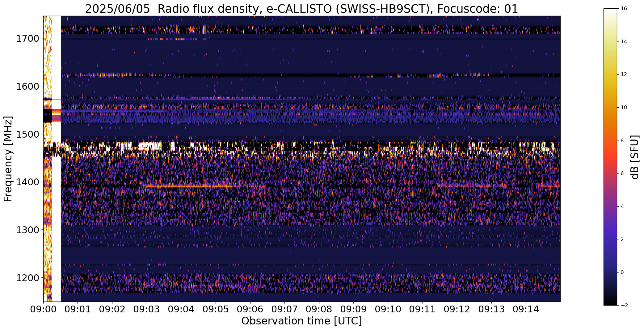The height and width of the screenshot is (330, 644).
Task: Click the colorbar tick label 4
Action: pos(622,206)
